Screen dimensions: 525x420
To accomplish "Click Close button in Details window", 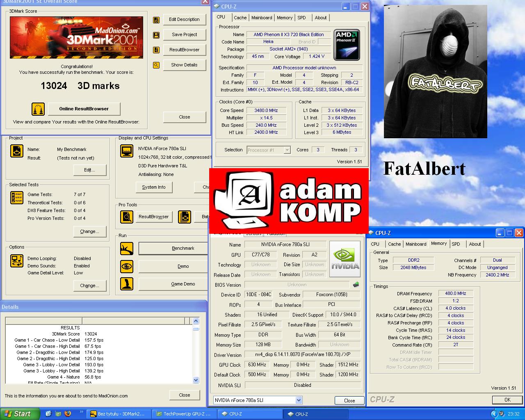I will coord(185,395).
